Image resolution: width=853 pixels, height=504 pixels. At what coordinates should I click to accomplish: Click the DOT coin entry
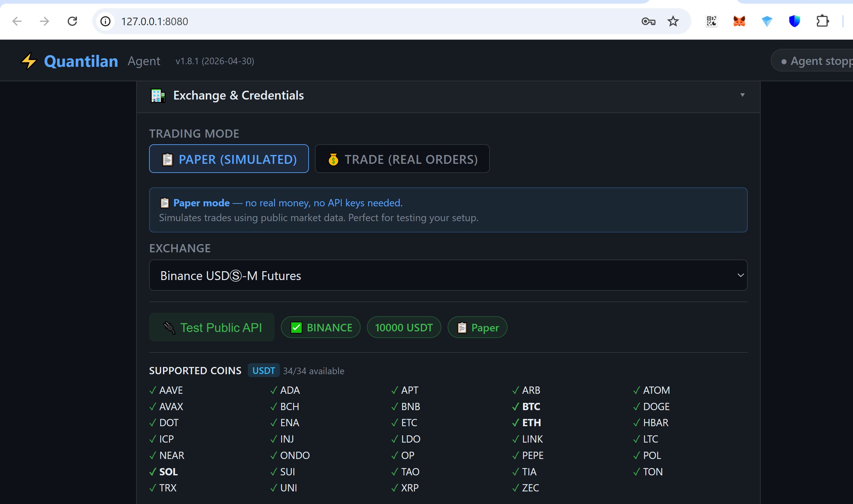pyautogui.click(x=164, y=422)
